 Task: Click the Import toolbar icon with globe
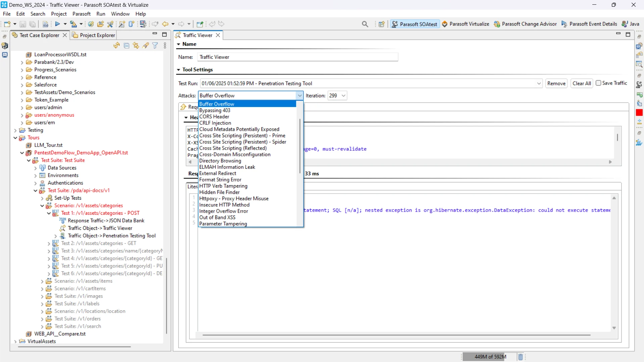click(x=73, y=24)
